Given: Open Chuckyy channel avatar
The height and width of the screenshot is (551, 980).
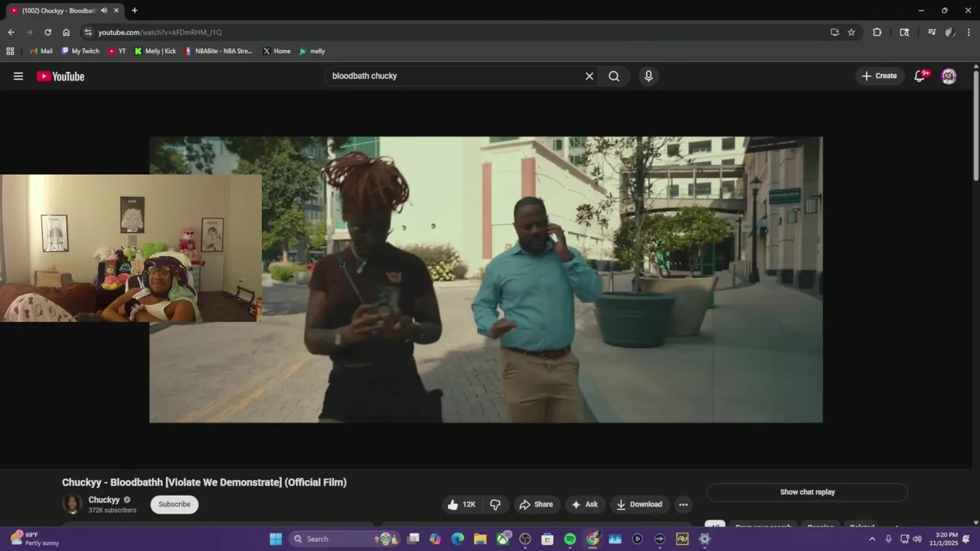Looking at the screenshot, I should pyautogui.click(x=72, y=504).
